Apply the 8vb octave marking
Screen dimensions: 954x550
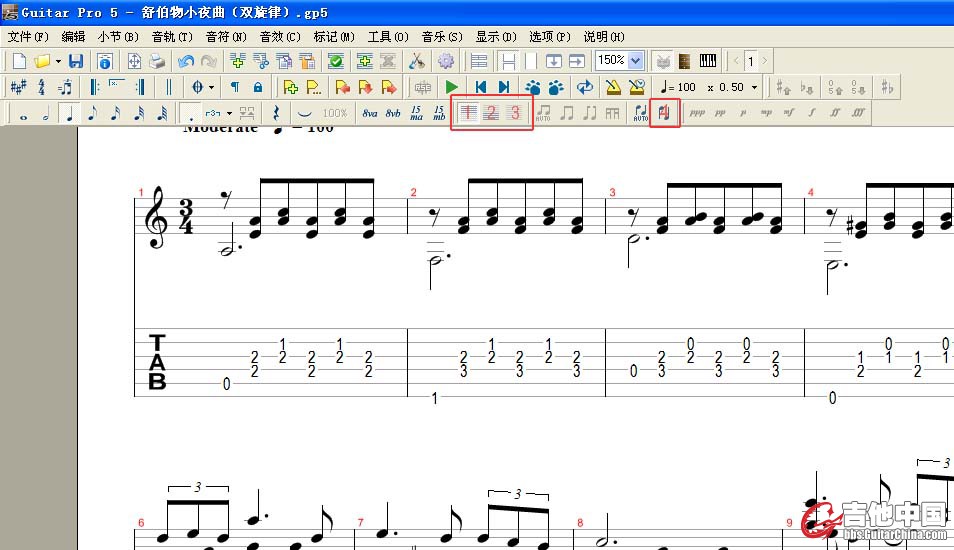point(393,113)
